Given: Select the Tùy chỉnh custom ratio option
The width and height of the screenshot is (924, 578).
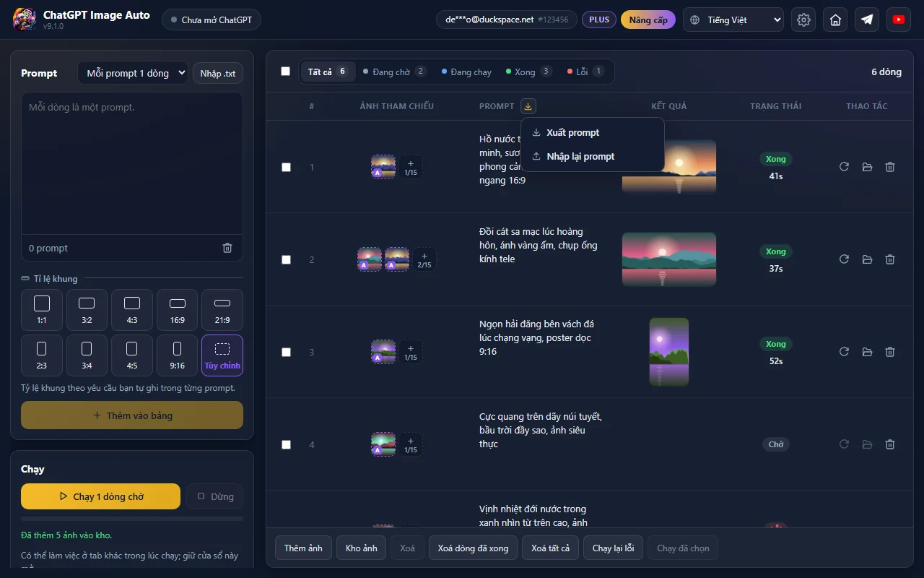Looking at the screenshot, I should (x=222, y=355).
